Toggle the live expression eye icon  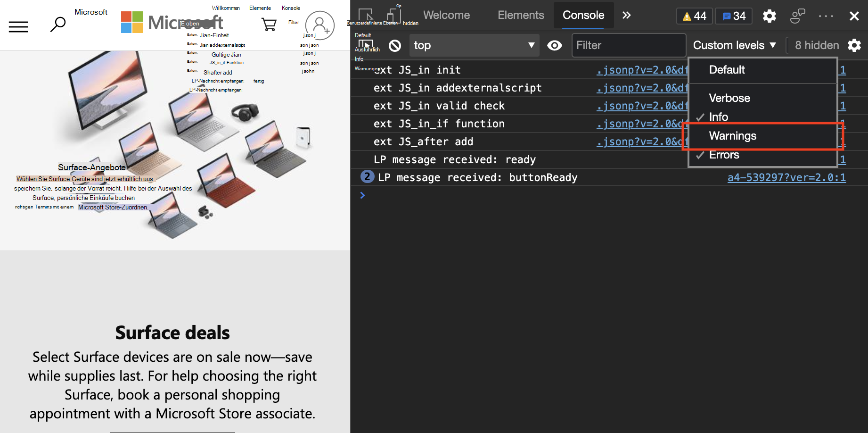pos(554,45)
